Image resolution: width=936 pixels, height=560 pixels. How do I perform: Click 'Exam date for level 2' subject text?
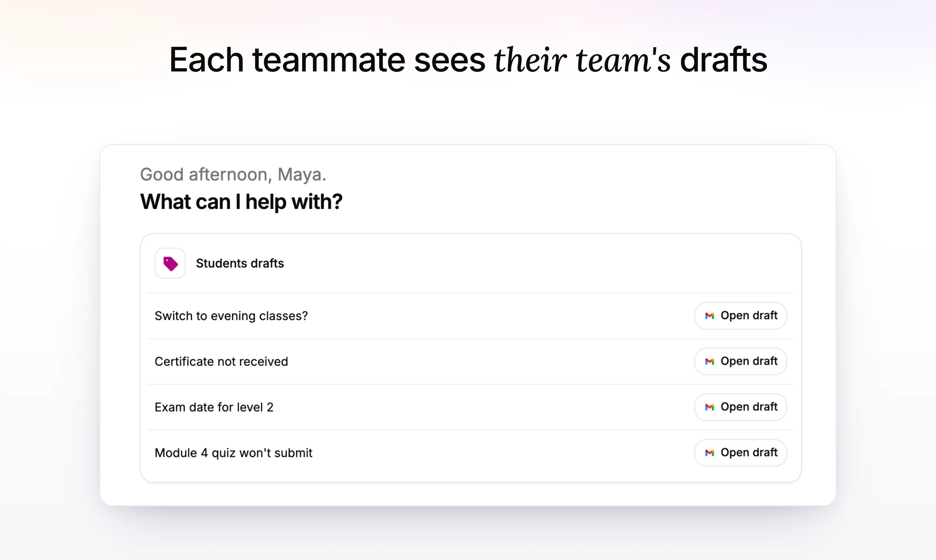214,407
